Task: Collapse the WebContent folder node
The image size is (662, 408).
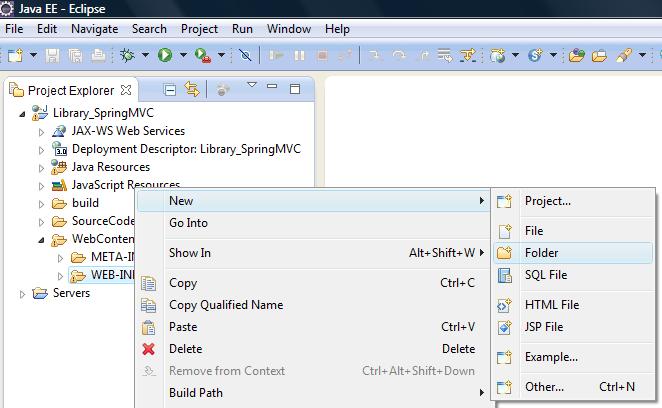Action: click(41, 240)
